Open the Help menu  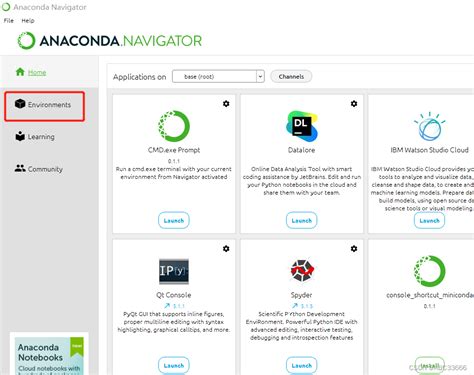28,21
